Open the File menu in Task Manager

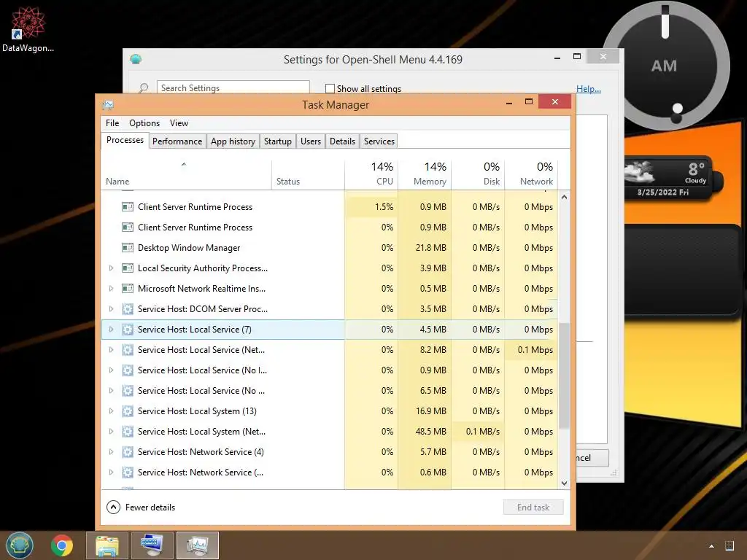coord(112,122)
